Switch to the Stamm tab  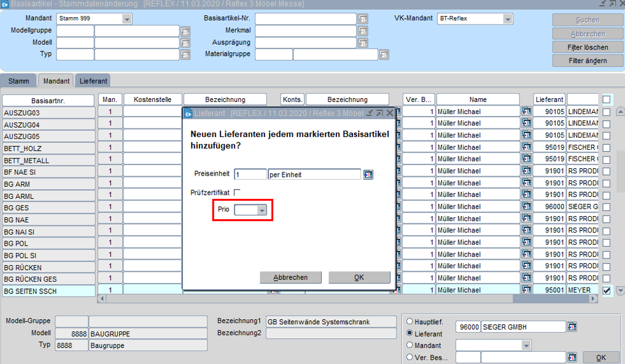pyautogui.click(x=18, y=81)
